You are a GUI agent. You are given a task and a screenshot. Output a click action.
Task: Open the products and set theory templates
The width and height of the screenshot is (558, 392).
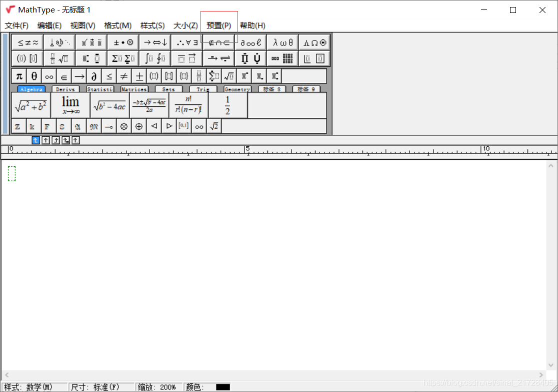point(250,58)
